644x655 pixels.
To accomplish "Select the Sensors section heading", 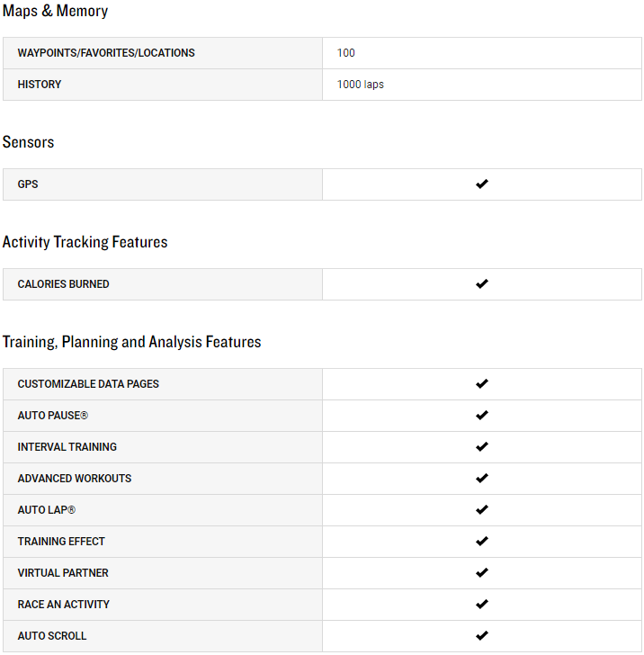I will point(29,142).
